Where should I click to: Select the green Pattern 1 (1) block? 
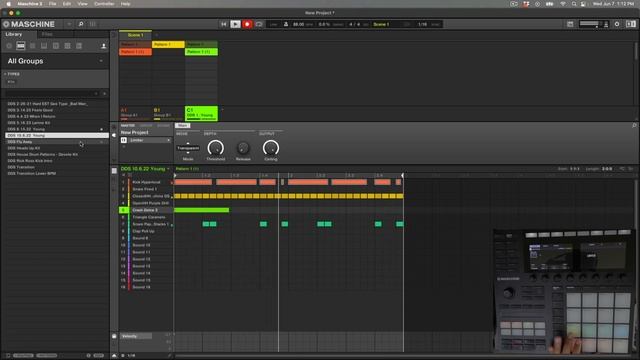coord(202,52)
